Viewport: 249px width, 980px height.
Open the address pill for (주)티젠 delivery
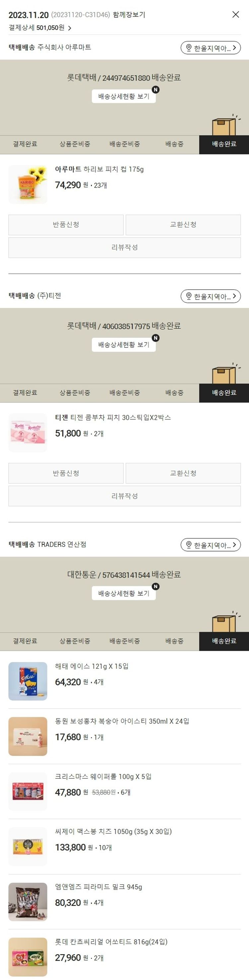(210, 296)
